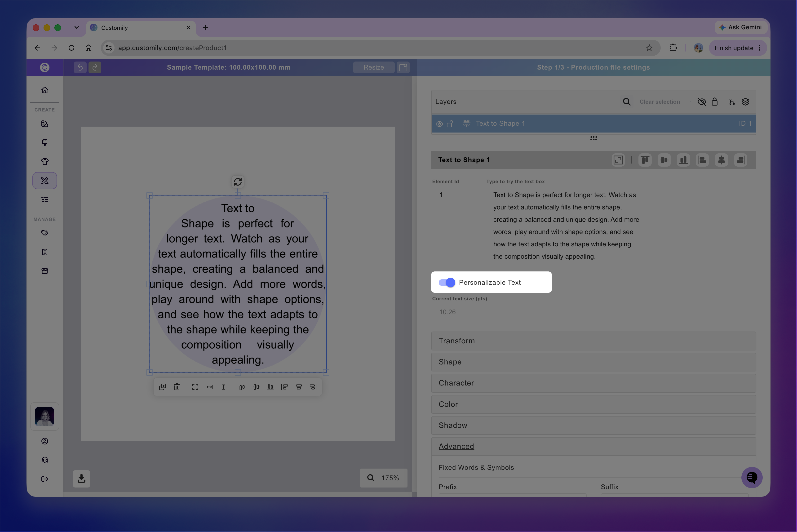Click align bottom icon in the canvas toolbar
Image resolution: width=797 pixels, height=532 pixels.
270,387
